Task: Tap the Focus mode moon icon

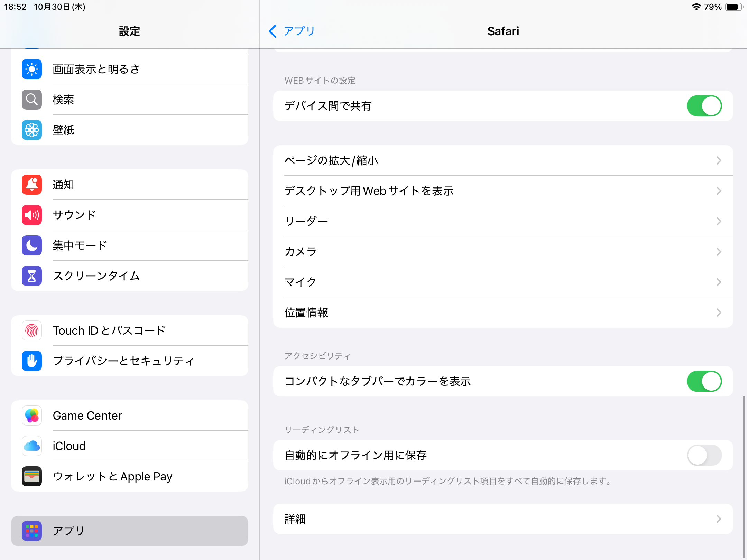Action: tap(32, 245)
